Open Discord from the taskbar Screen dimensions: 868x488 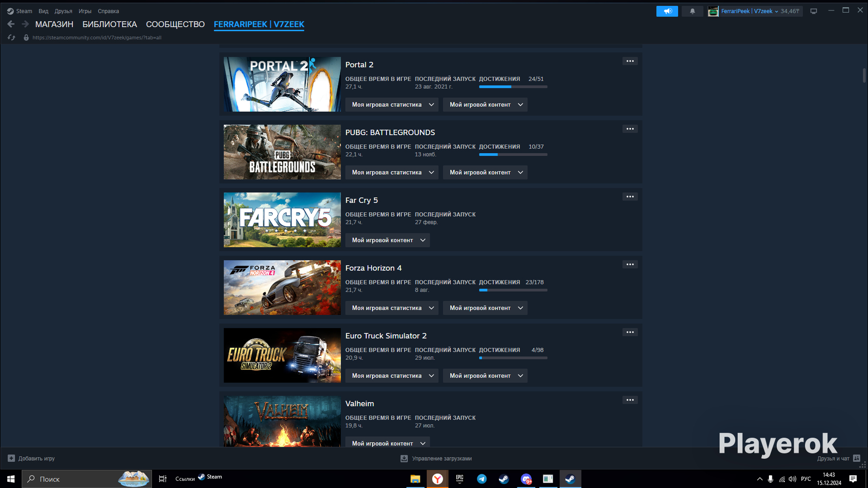click(526, 479)
